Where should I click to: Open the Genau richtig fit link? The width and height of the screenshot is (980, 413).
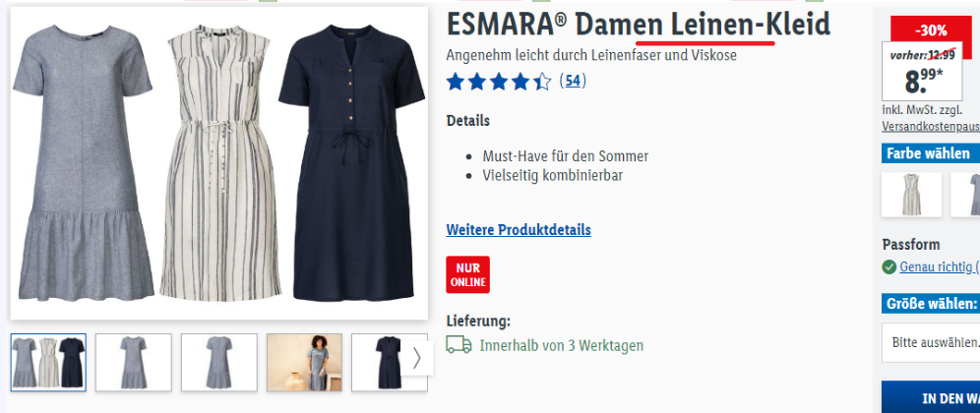point(940,267)
